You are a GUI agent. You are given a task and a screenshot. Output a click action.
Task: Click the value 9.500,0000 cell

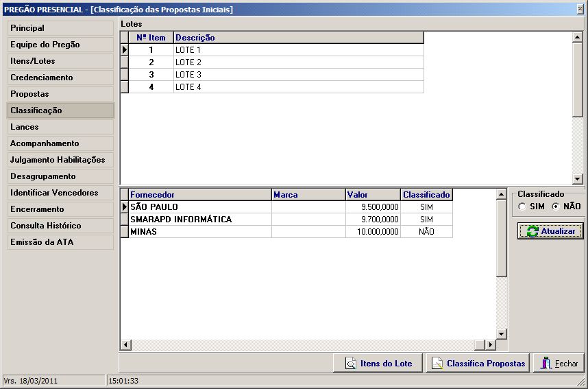[x=373, y=207]
